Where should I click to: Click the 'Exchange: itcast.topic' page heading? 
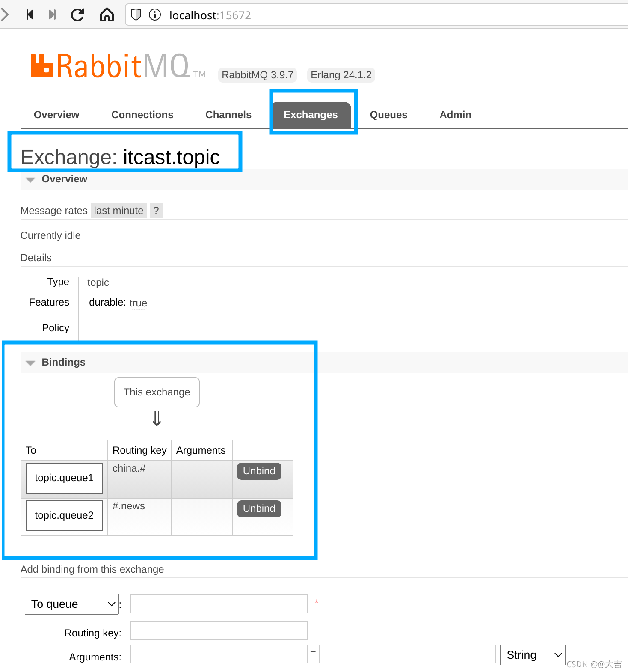[x=120, y=157]
